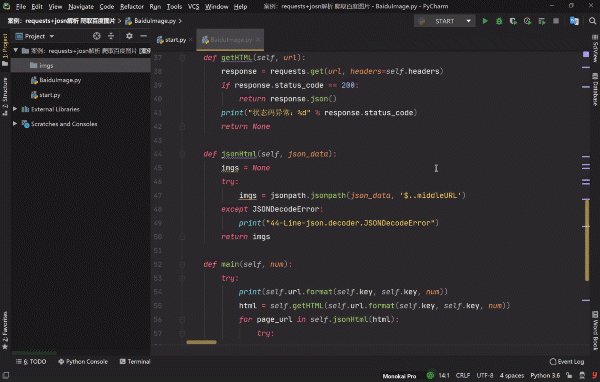Click the vertical editor scrollbar thumb

(587, 240)
